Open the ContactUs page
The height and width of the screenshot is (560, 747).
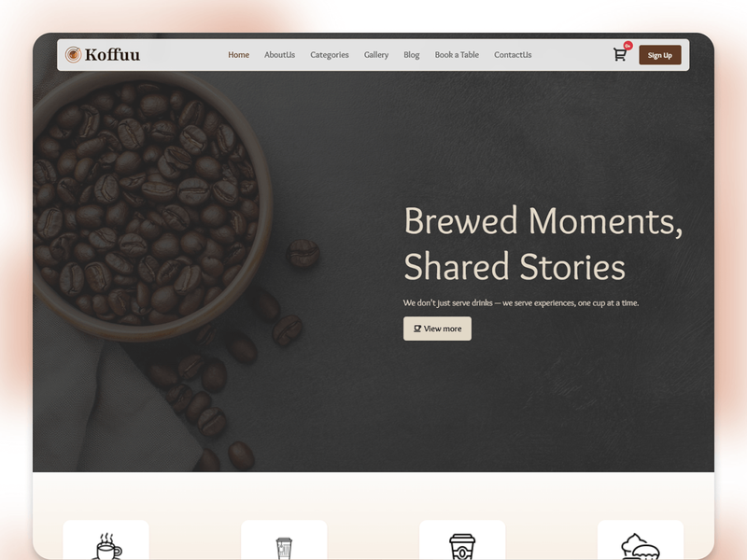coord(513,54)
